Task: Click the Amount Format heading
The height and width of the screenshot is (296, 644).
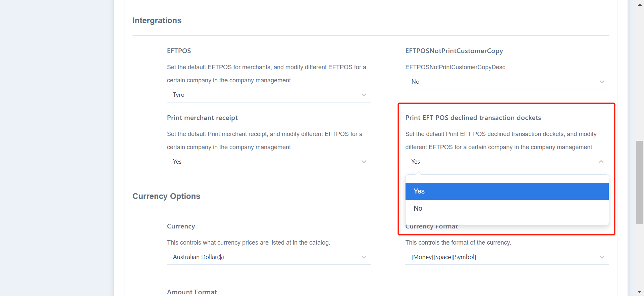Action: pyautogui.click(x=192, y=292)
